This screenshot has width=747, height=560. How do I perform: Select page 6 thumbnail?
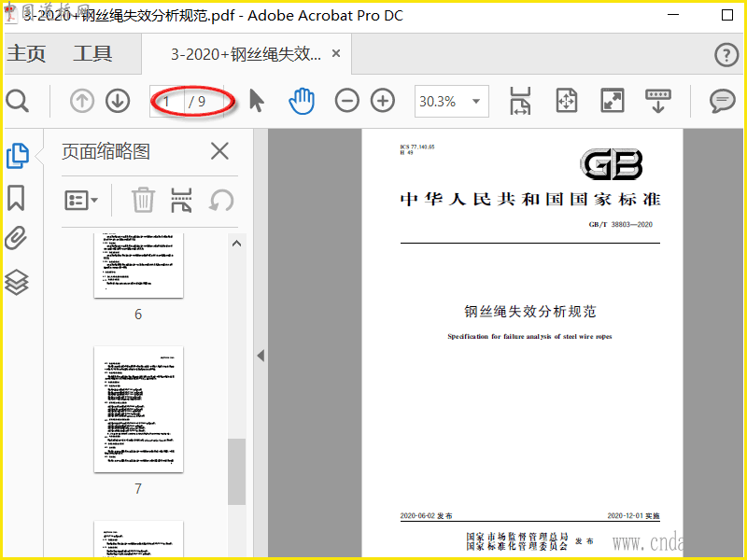[138, 265]
